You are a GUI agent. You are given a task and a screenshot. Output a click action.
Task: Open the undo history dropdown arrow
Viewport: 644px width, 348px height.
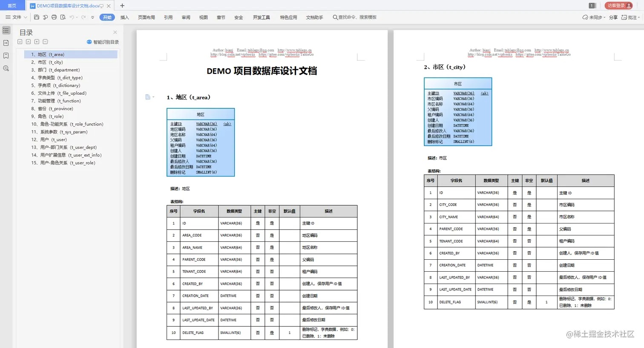pyautogui.click(x=77, y=17)
